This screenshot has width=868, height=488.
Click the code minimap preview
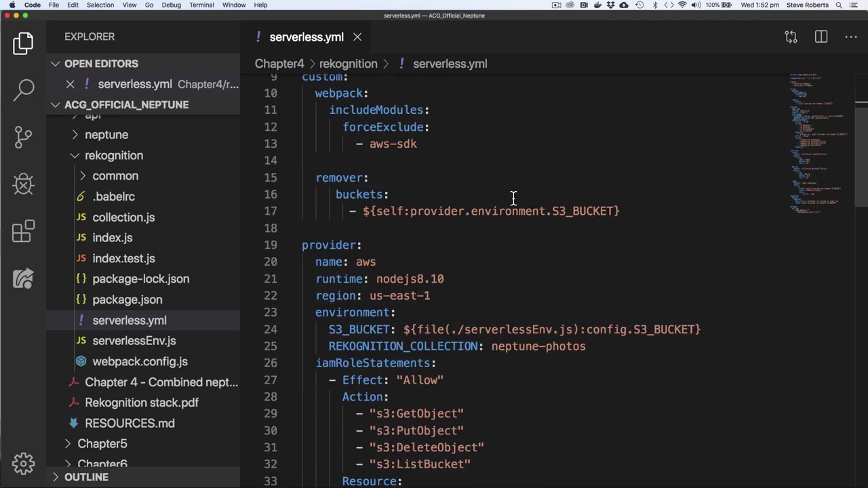(817, 142)
